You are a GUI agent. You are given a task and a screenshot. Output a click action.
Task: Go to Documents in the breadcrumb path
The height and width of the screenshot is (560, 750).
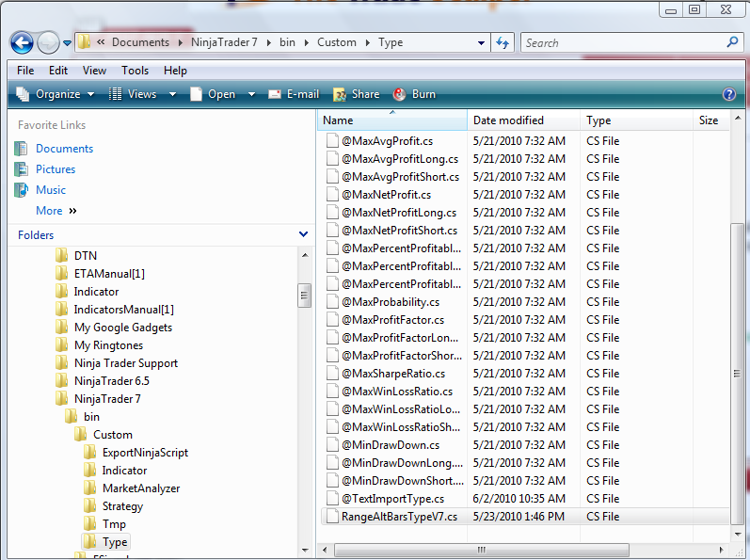[x=140, y=42]
